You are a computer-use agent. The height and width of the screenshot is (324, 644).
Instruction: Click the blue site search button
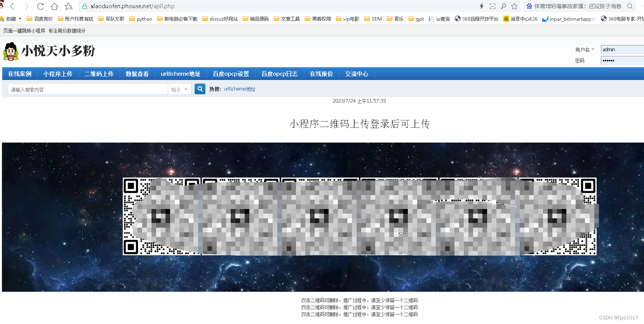[200, 89]
